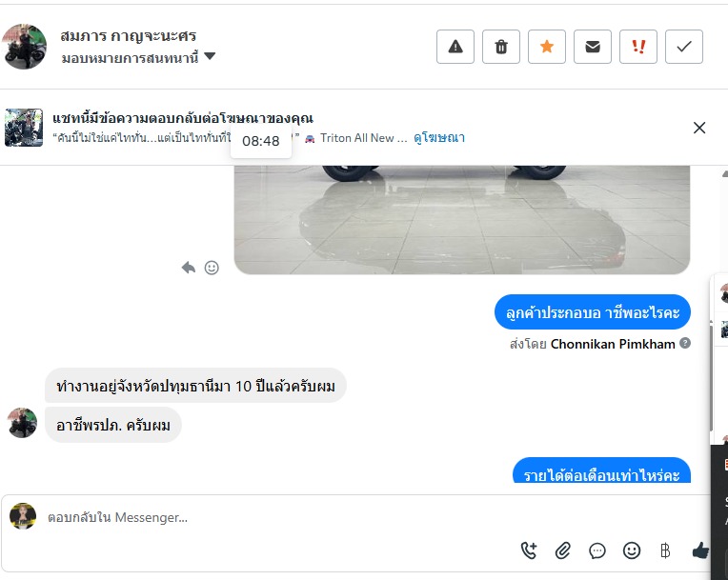Mark conversation unread with envelope icon
728x580 pixels.
[x=593, y=47]
